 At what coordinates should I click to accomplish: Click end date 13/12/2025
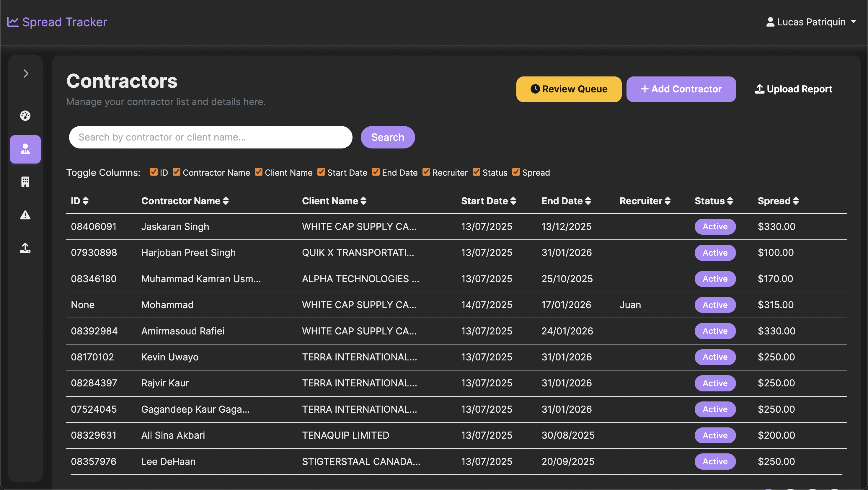[x=566, y=226]
